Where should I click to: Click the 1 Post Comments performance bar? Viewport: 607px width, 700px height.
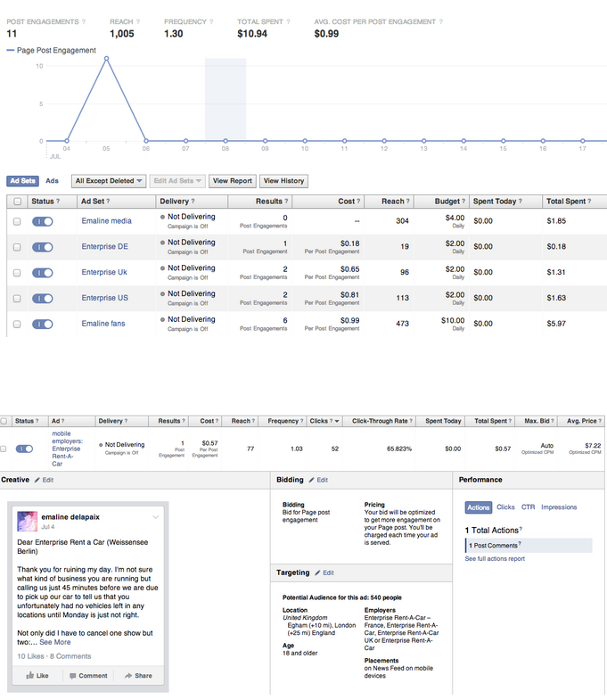529,545
